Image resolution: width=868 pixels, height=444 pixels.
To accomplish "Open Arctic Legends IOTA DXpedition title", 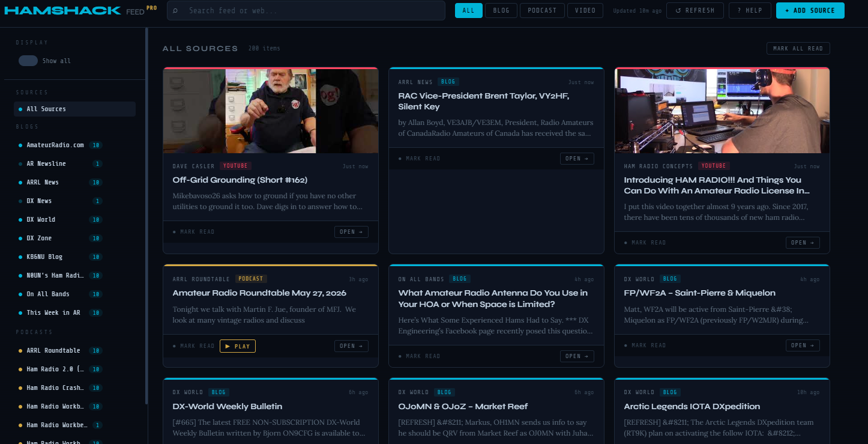I will point(692,407).
